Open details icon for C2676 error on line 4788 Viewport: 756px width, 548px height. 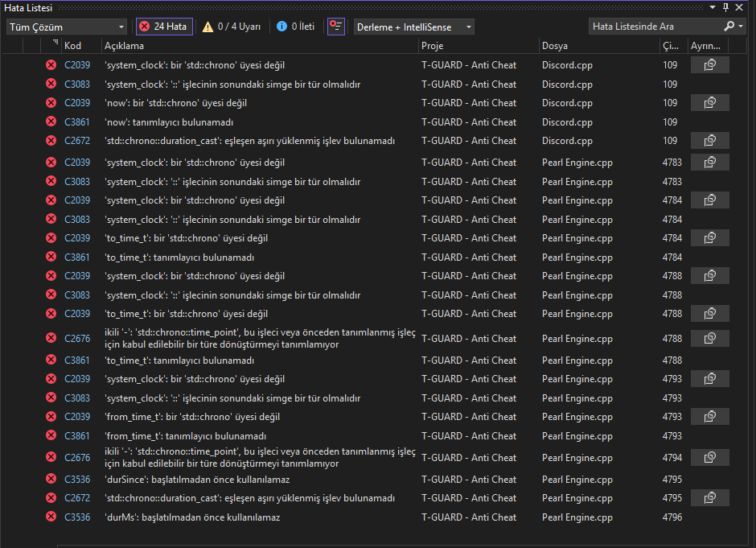709,339
